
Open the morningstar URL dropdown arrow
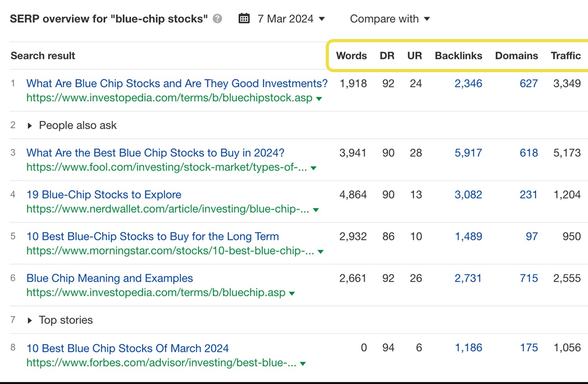(321, 252)
